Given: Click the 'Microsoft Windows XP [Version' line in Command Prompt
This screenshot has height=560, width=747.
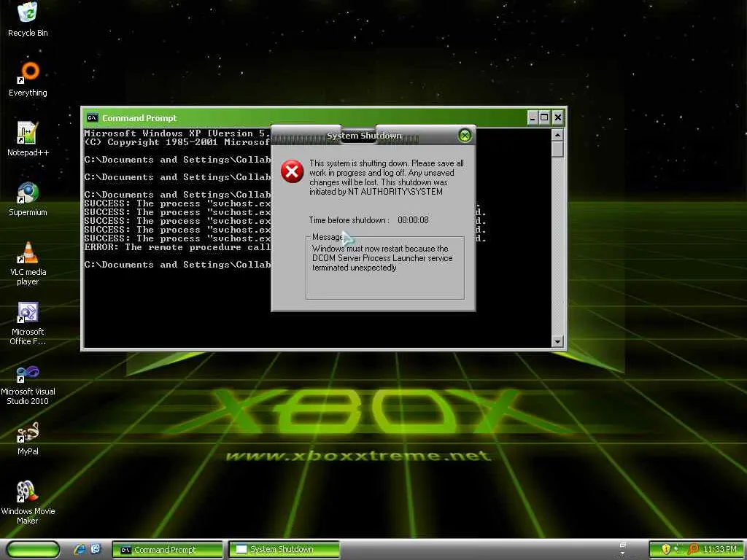Looking at the screenshot, I should coord(177,133).
